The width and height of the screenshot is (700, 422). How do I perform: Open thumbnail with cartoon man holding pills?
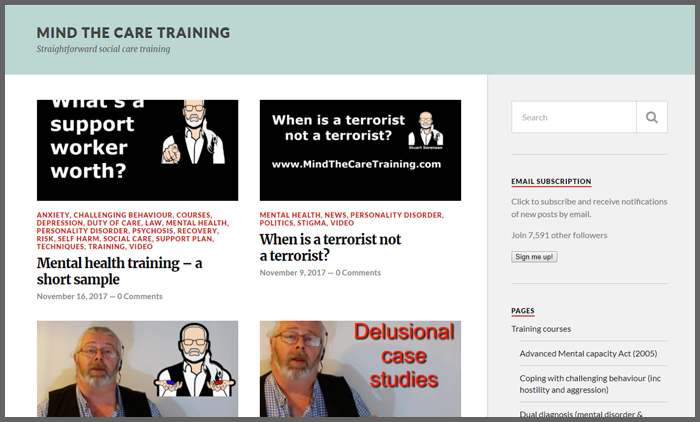(x=138, y=369)
